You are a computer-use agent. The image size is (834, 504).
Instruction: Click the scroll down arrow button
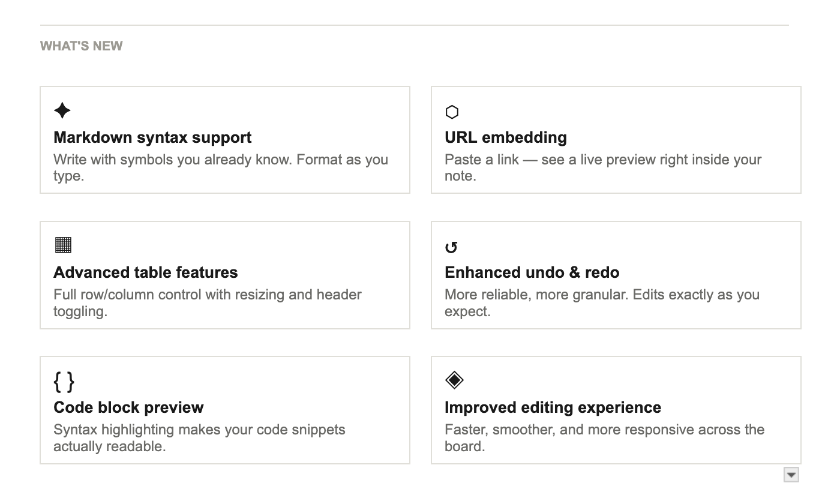coord(791,475)
